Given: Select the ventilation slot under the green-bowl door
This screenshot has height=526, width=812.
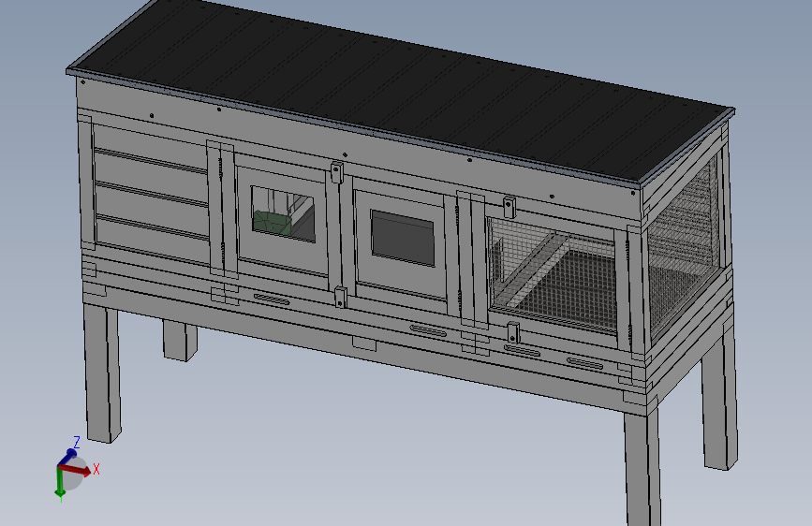Looking at the screenshot, I should coord(272,300).
